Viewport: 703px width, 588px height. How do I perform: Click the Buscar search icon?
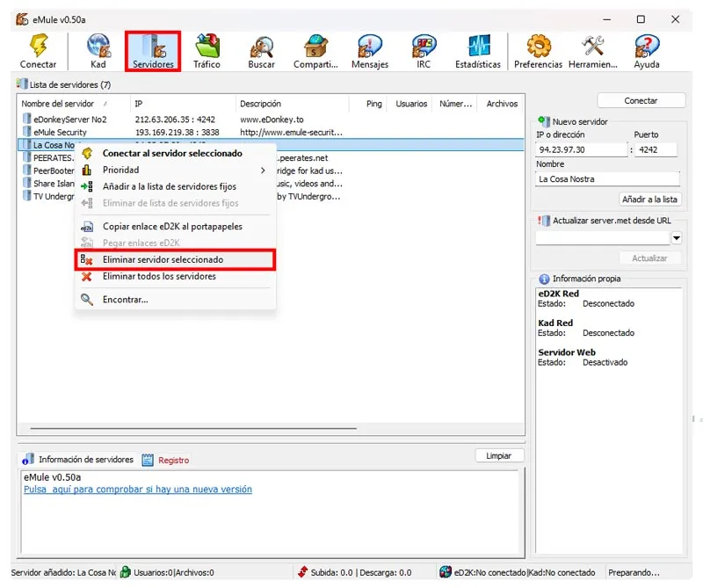pyautogui.click(x=261, y=46)
